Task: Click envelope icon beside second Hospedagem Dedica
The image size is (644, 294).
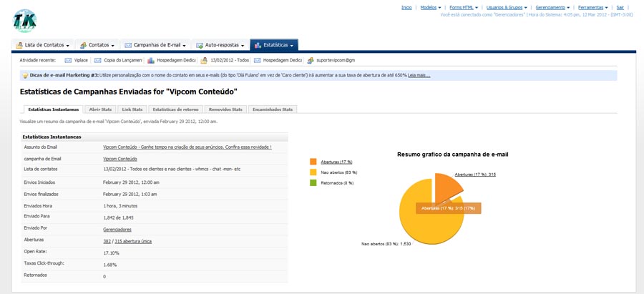Action: tap(257, 60)
